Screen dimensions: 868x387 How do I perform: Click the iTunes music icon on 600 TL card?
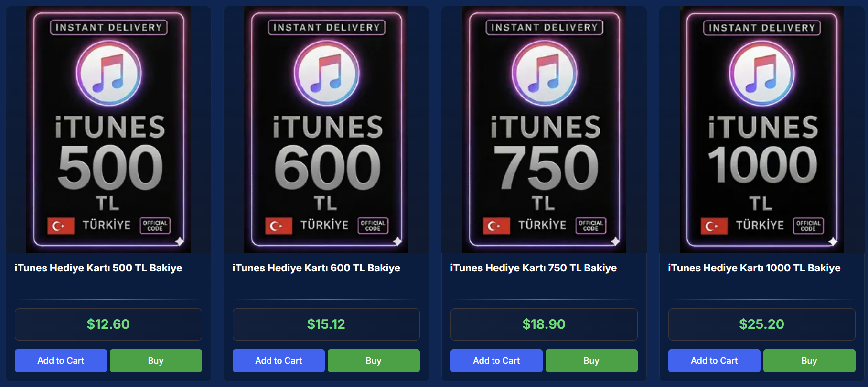coord(327,74)
